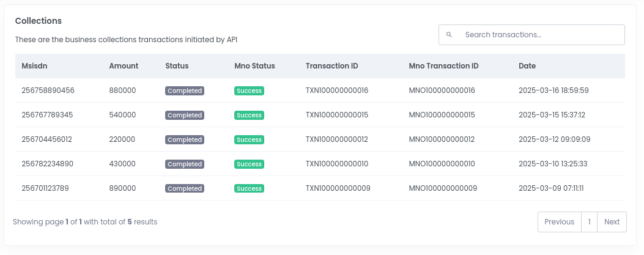This screenshot has height=255, width=644.
Task: Click the business collections description text
Action: click(x=126, y=40)
